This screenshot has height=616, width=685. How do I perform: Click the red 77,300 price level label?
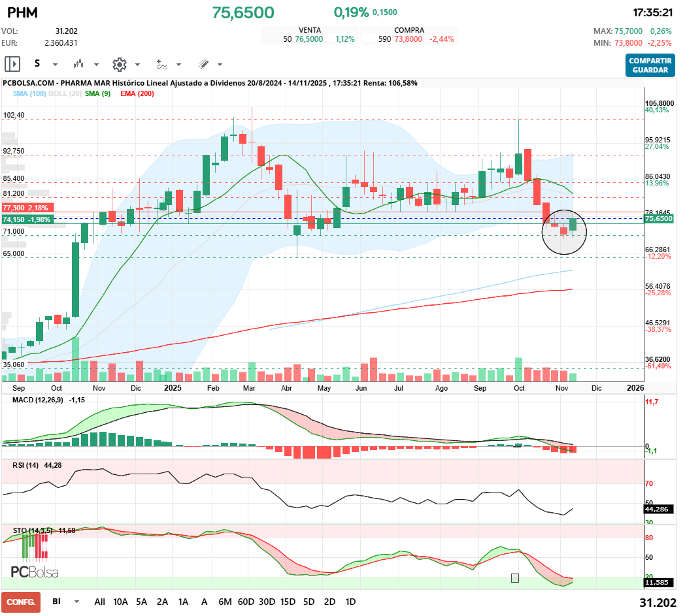click(x=26, y=207)
